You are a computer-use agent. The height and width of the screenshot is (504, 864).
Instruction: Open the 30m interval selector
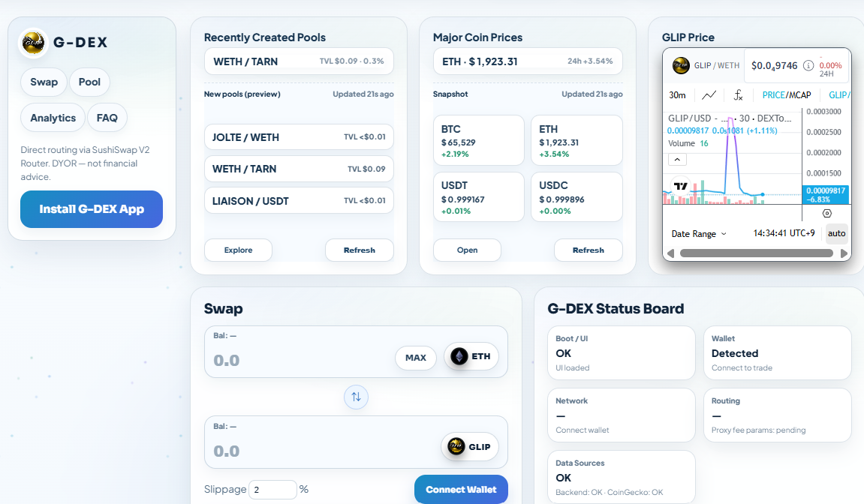click(x=677, y=94)
